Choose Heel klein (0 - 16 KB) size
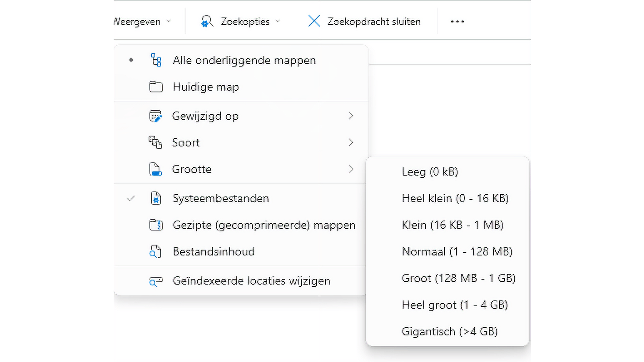 pos(455,198)
